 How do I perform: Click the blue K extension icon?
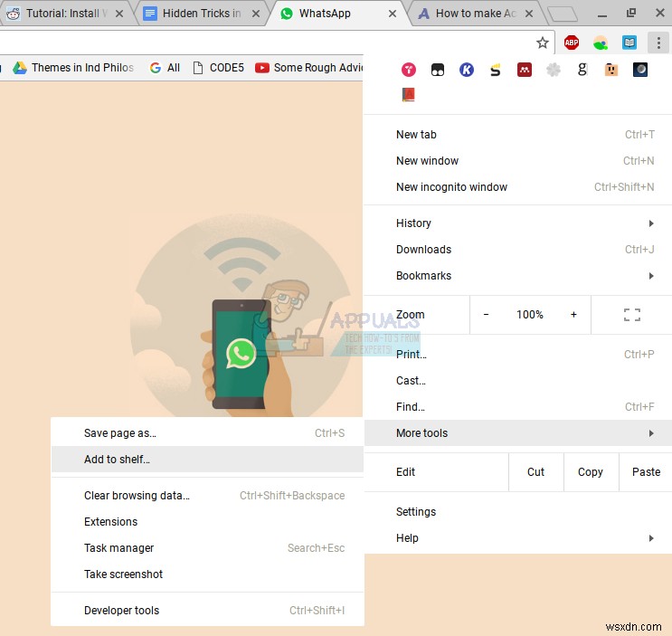467,70
